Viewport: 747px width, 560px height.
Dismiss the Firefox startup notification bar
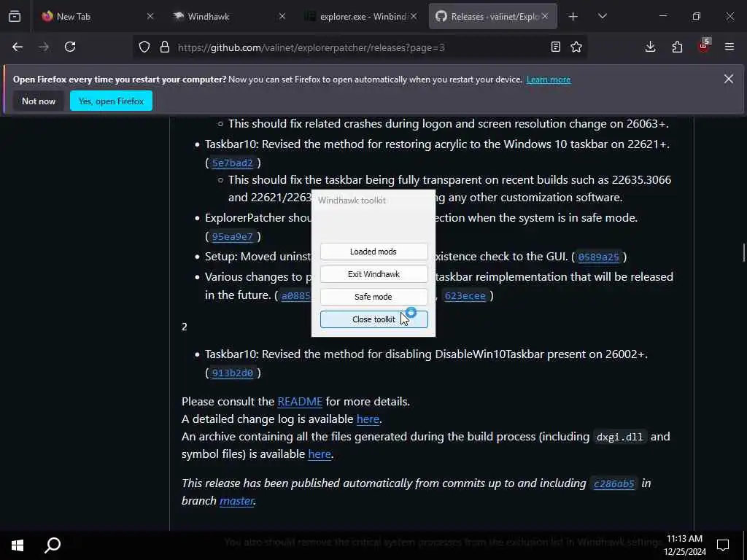click(x=729, y=79)
